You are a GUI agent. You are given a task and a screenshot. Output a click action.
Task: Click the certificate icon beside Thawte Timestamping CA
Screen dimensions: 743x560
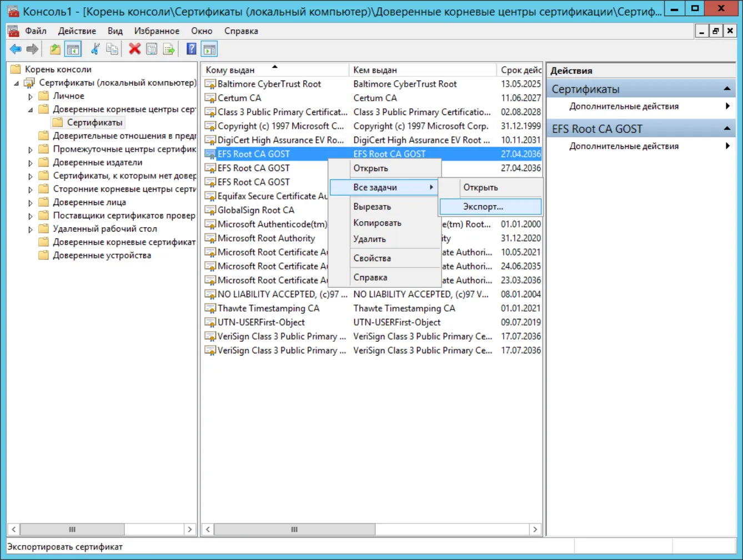(x=210, y=308)
